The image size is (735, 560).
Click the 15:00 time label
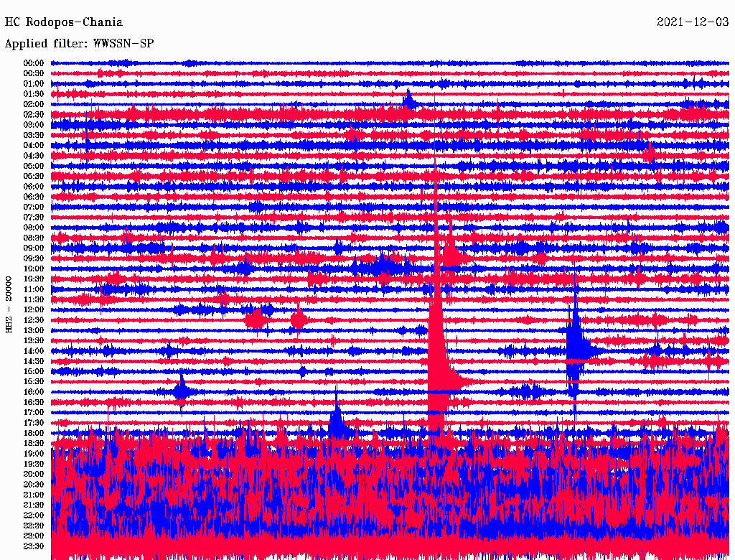34,371
